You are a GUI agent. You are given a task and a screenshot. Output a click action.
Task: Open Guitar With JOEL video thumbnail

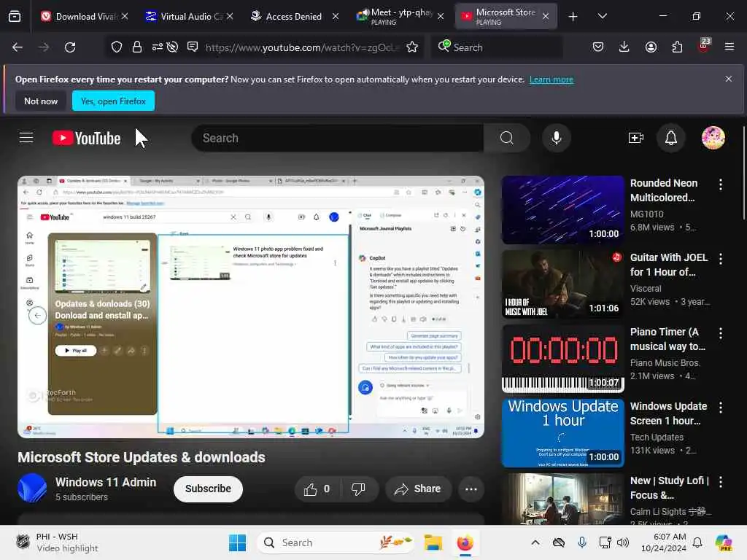[x=562, y=284]
